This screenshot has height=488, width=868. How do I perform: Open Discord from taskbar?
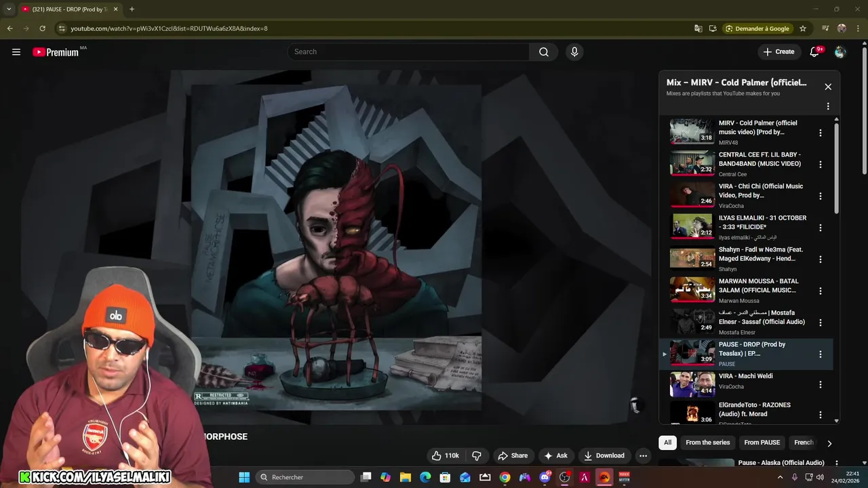coord(545,477)
